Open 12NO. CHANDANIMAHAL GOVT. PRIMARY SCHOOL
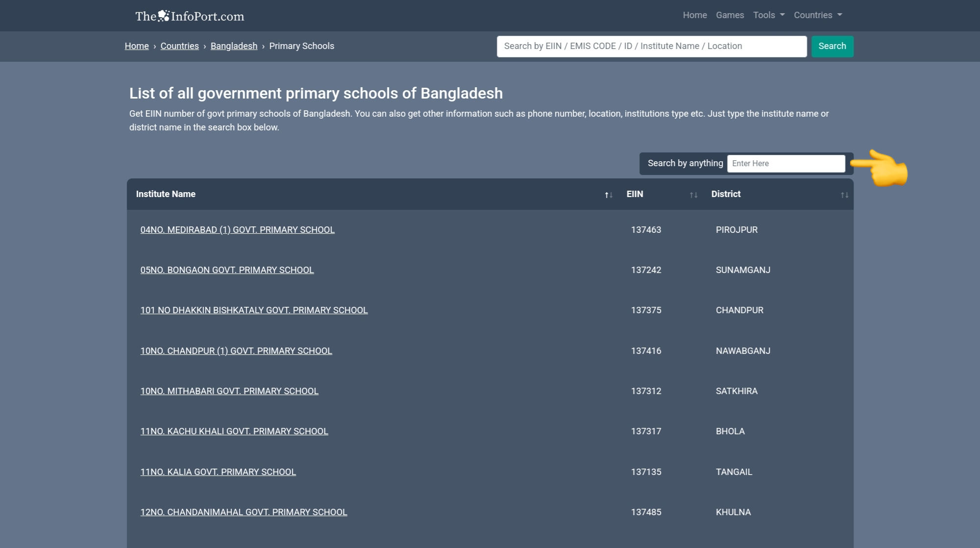The image size is (980, 548). (x=244, y=512)
